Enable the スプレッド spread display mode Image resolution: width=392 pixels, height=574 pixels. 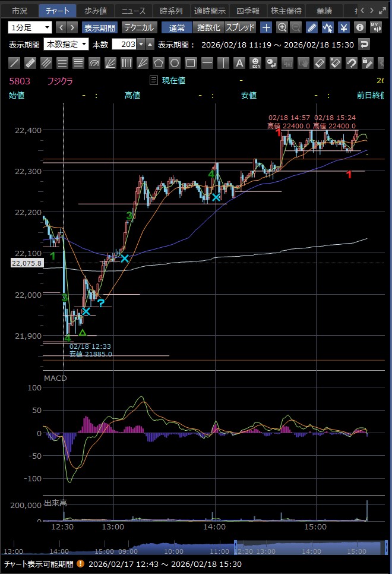tap(240, 27)
